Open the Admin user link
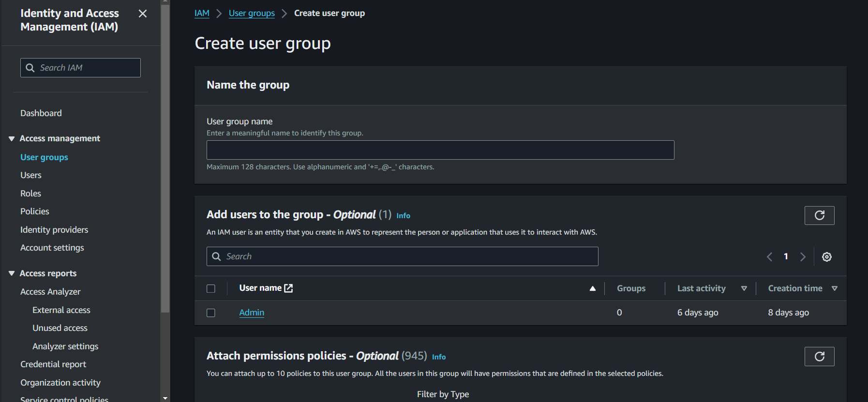The image size is (868, 402). pos(252,313)
